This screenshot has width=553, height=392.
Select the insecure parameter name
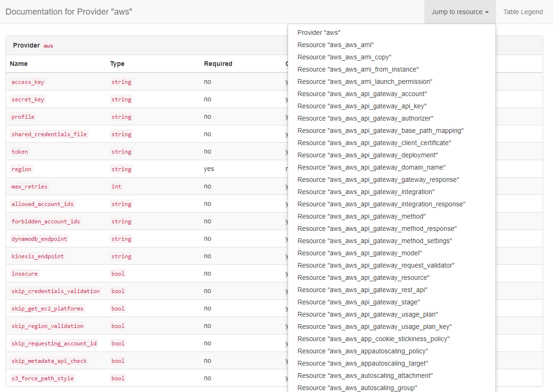25,274
